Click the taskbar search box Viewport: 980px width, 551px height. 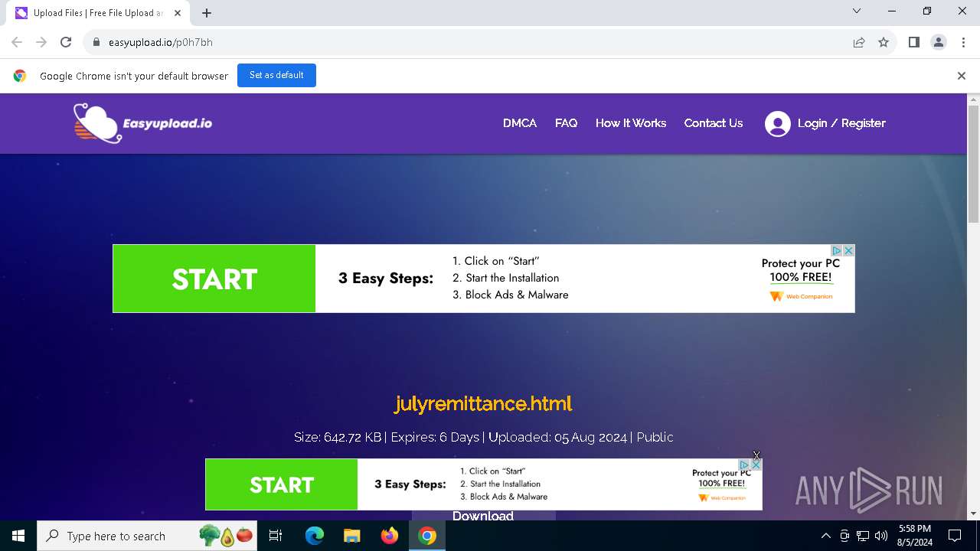point(149,536)
